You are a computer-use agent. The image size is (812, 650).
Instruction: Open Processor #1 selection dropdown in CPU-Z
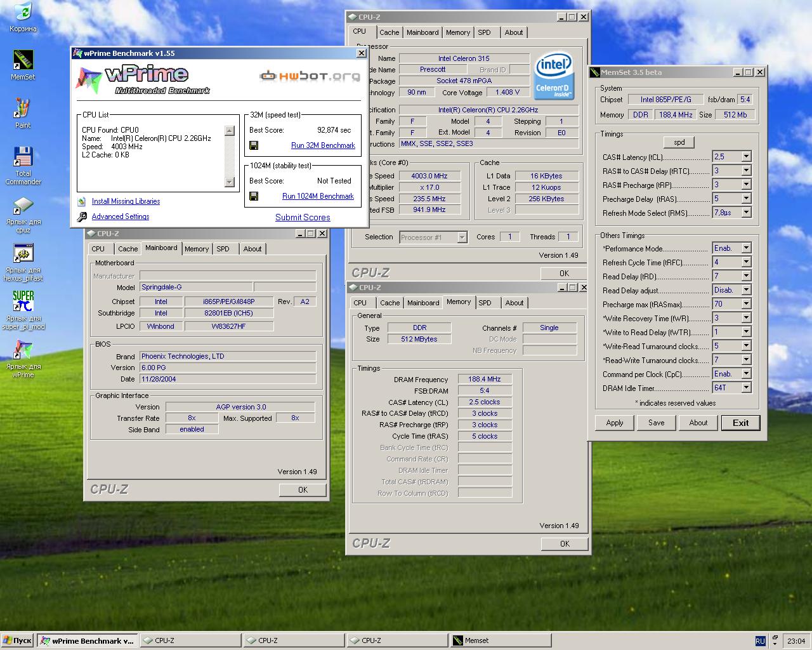tap(462, 237)
